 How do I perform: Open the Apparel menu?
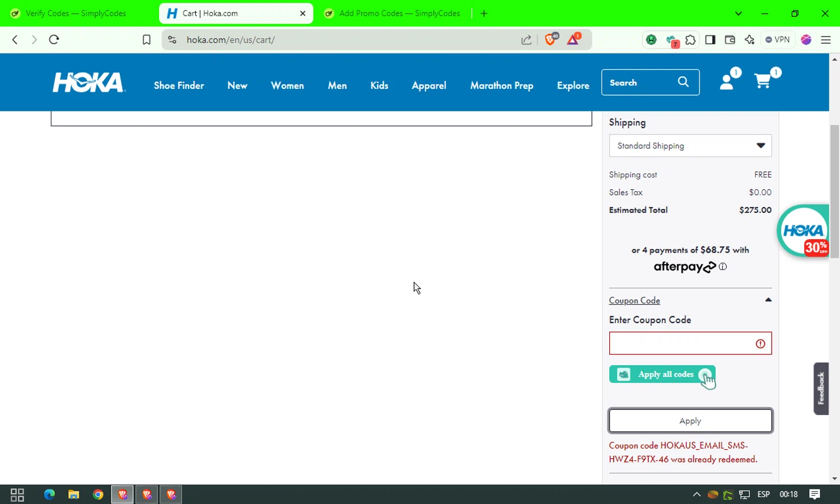(x=429, y=86)
